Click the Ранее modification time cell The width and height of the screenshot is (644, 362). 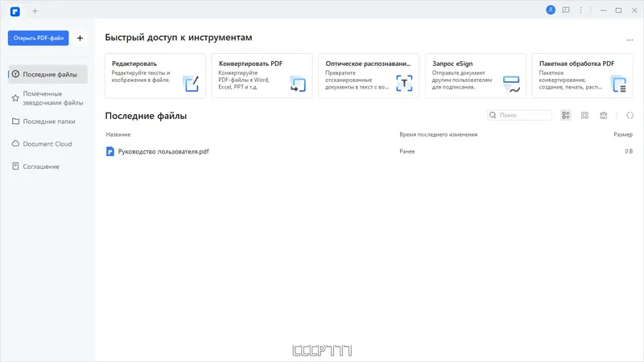[x=407, y=151]
